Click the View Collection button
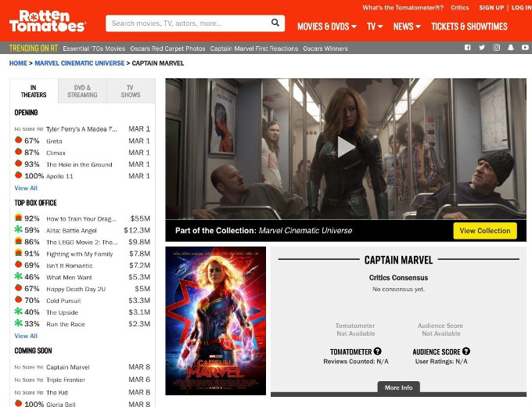The width and height of the screenshot is (532, 407). click(x=485, y=231)
